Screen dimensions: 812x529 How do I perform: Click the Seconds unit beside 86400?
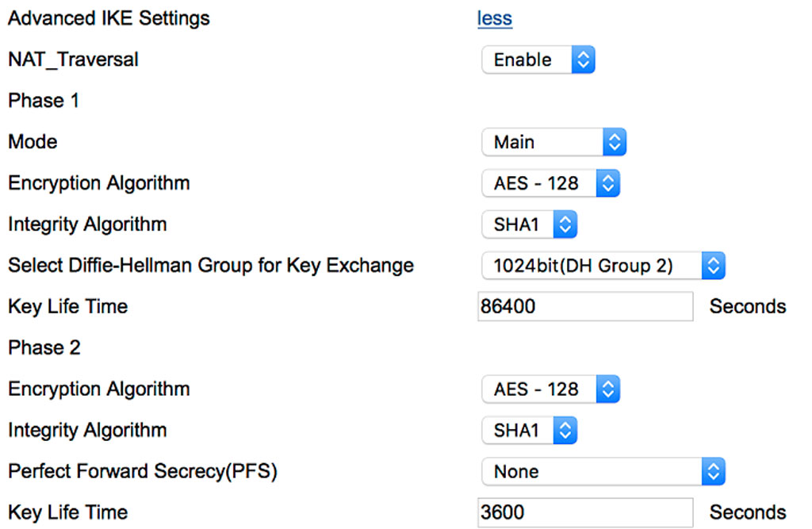click(x=747, y=307)
